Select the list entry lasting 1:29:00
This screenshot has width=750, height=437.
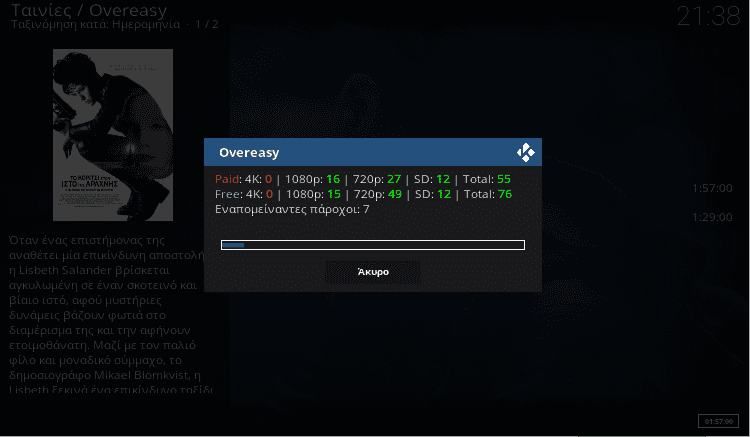[712, 217]
